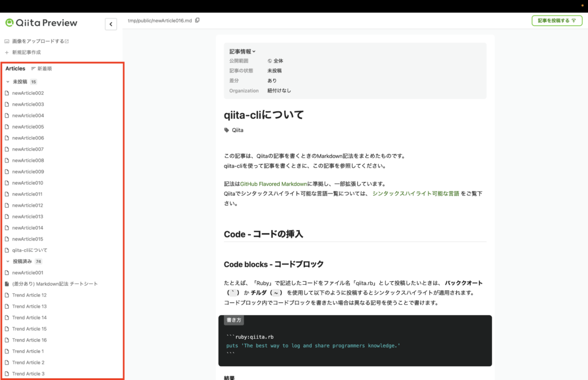The height and width of the screenshot is (380, 588).
Task: Click the Qiita Preview logo icon
Action: (x=9, y=23)
